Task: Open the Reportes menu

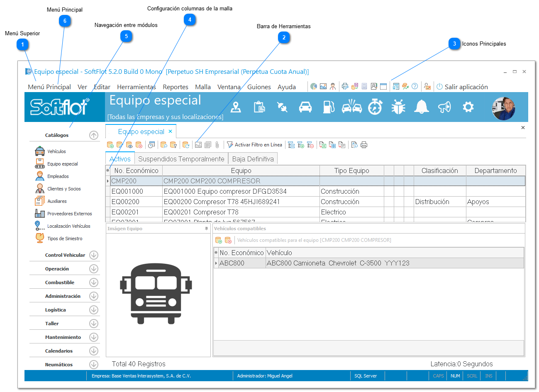Action: 176,87
